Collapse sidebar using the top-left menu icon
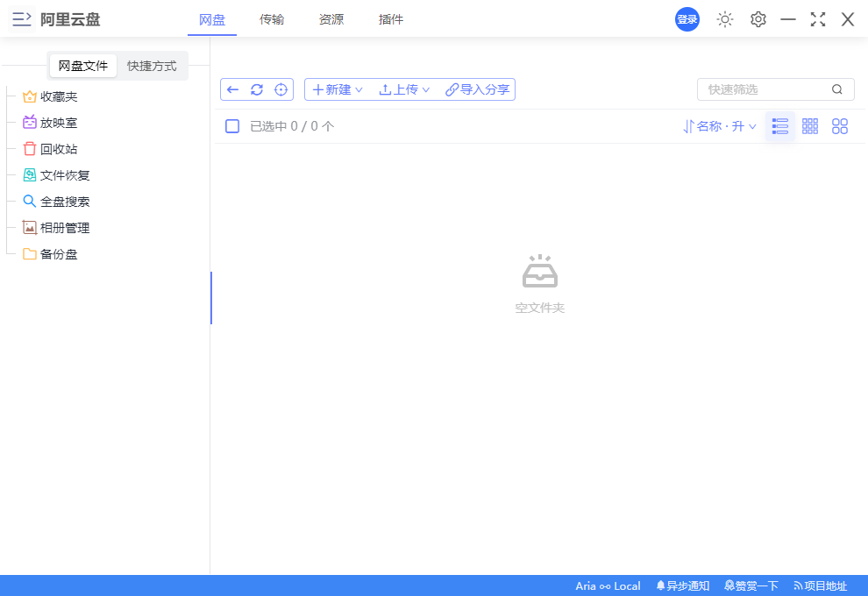This screenshot has height=596, width=868. click(22, 19)
